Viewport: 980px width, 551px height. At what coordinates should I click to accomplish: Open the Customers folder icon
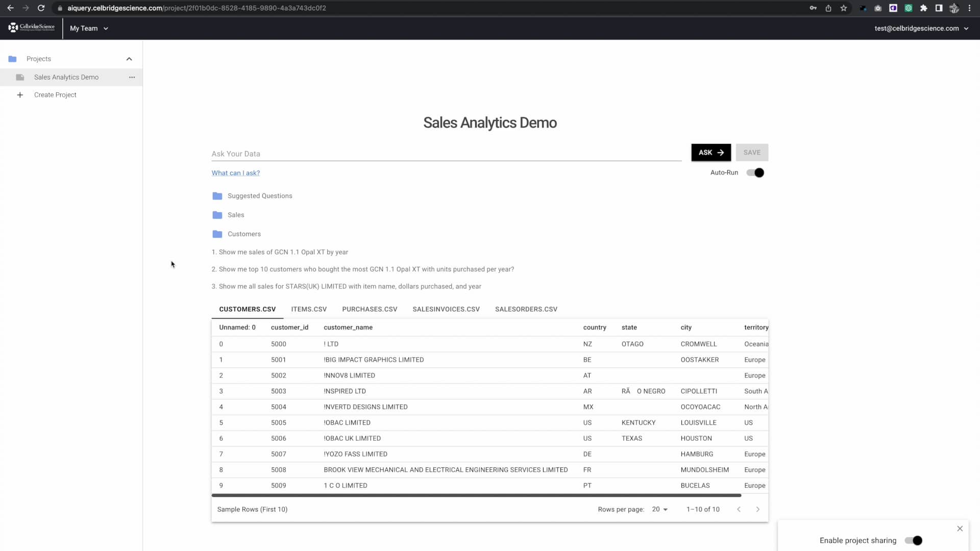pos(217,234)
